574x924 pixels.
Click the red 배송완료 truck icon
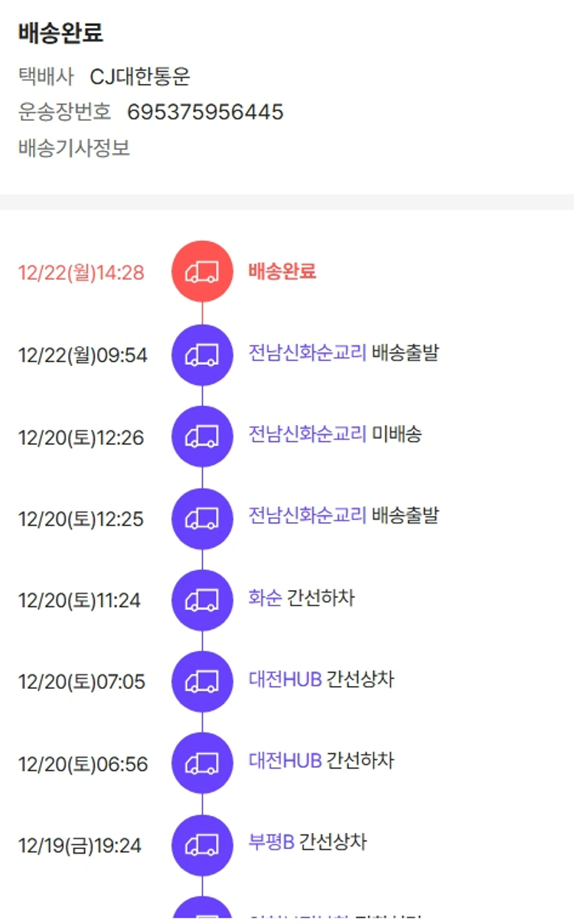(202, 272)
